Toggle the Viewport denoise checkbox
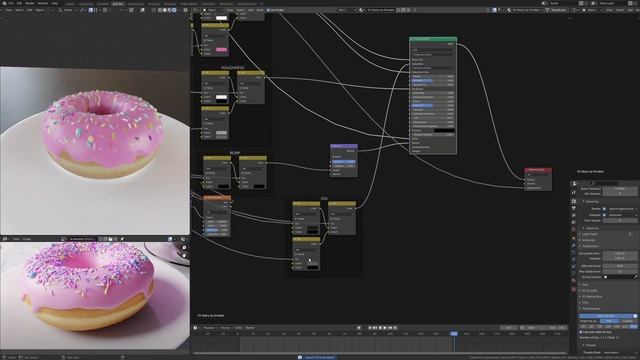 (x=604, y=215)
